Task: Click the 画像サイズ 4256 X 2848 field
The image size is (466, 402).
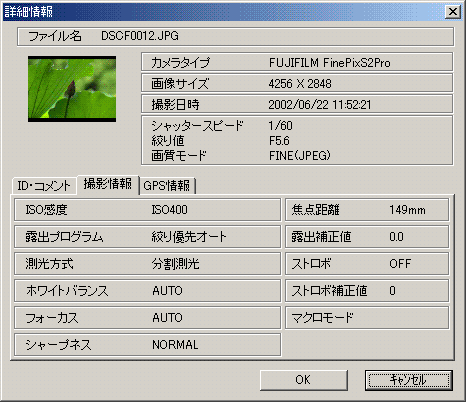Action: 297,83
